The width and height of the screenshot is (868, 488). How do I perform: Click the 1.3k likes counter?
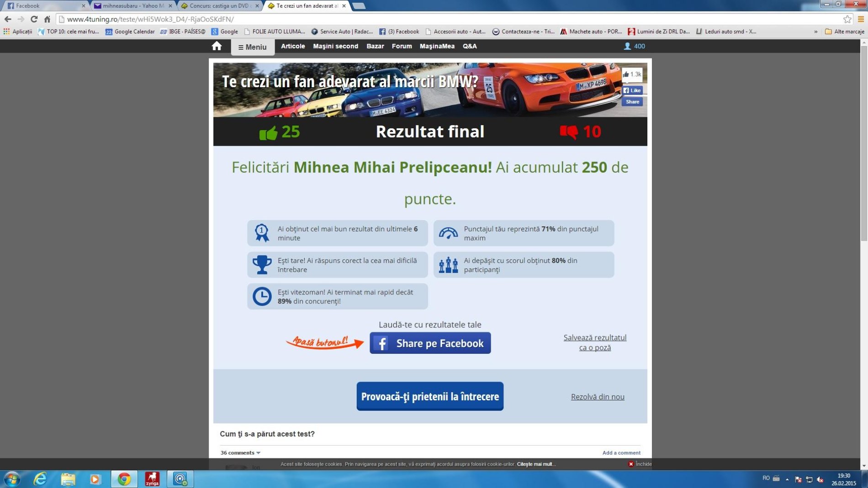[632, 74]
